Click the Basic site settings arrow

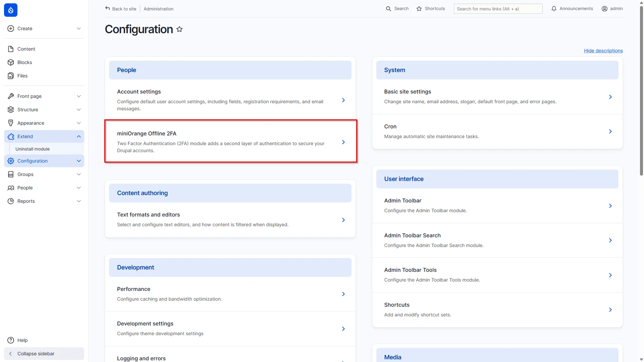pyautogui.click(x=610, y=97)
